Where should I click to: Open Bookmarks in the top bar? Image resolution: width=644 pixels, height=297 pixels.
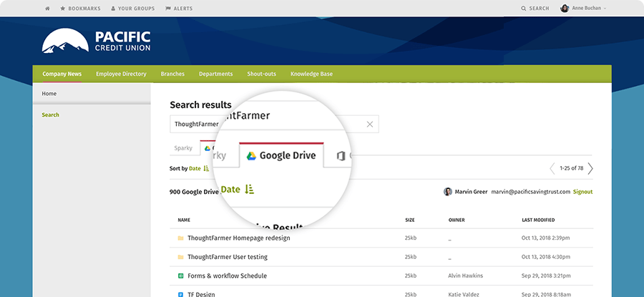81,8
